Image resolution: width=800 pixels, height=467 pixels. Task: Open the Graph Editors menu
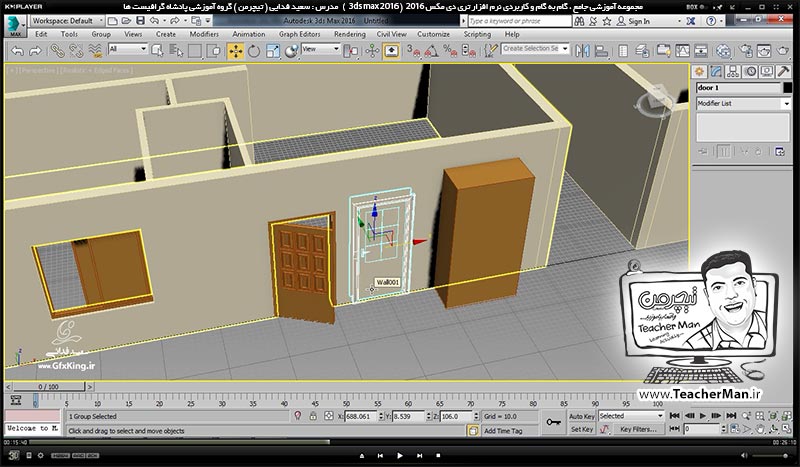[299, 34]
